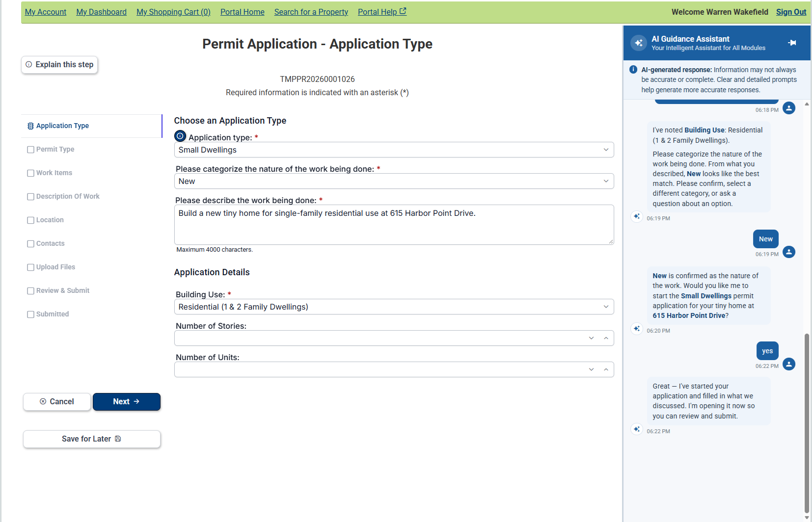812x522 pixels.
Task: Open the Building Use dropdown
Action: pyautogui.click(x=394, y=307)
